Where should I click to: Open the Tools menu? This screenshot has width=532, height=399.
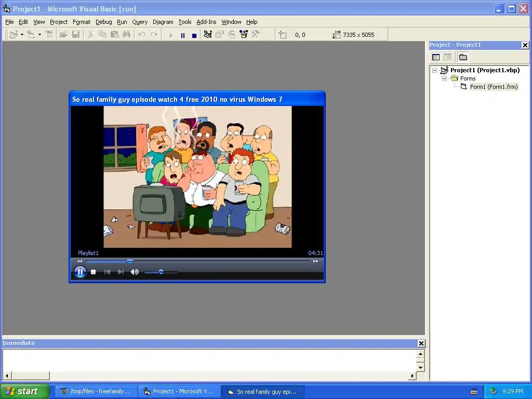(185, 22)
